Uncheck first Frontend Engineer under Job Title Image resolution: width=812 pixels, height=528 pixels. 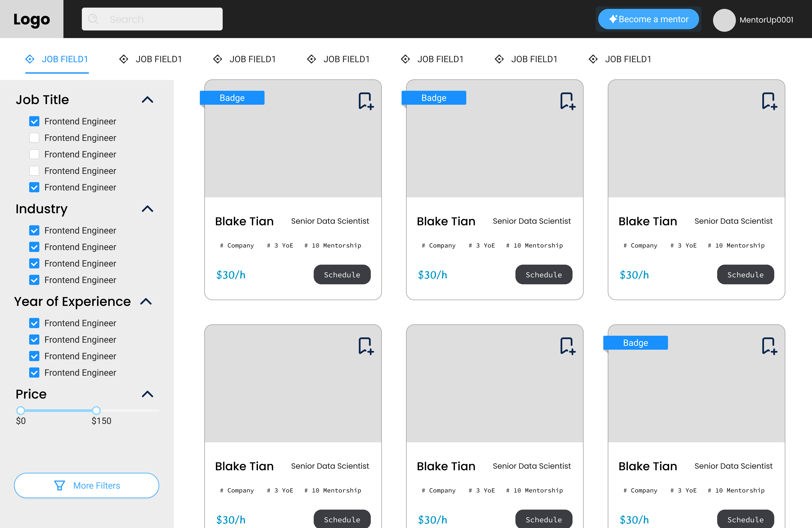click(x=34, y=122)
